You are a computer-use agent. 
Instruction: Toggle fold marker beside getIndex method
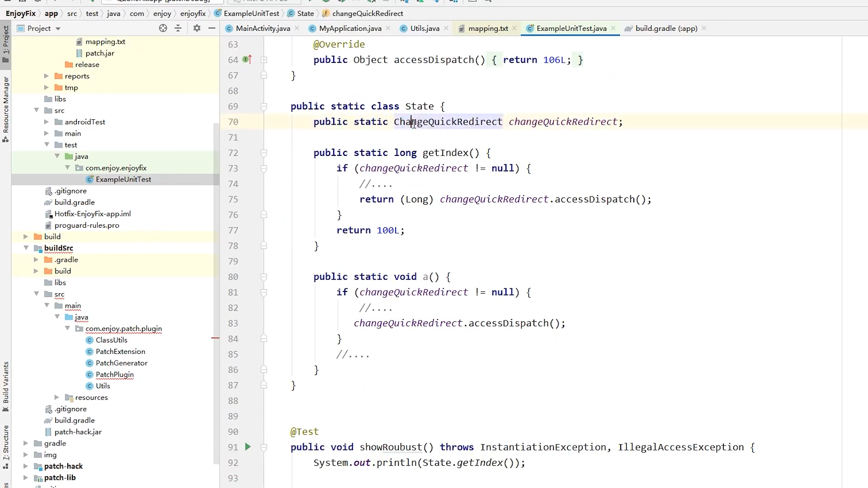[264, 153]
